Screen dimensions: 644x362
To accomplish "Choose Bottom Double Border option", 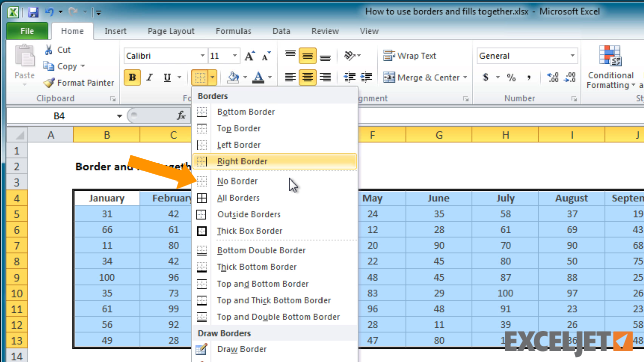I will (275, 250).
